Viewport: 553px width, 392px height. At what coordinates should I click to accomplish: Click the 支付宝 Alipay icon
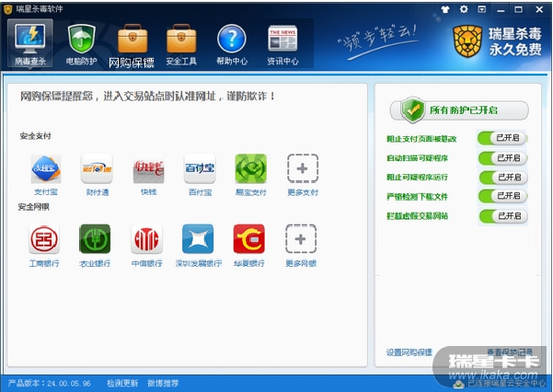click(46, 168)
